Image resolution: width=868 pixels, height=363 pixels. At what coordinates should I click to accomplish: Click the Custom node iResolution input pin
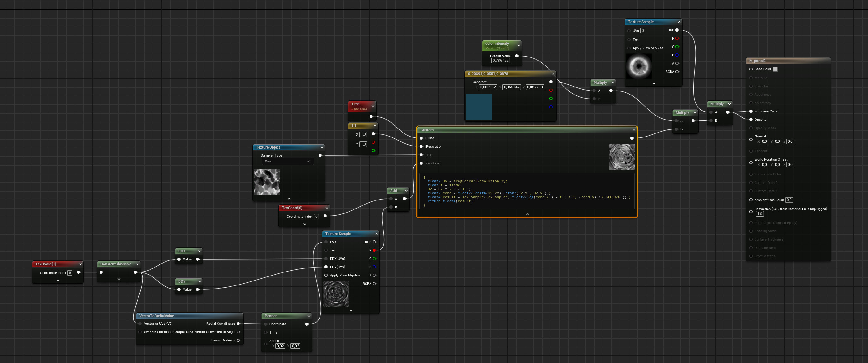[x=421, y=146]
